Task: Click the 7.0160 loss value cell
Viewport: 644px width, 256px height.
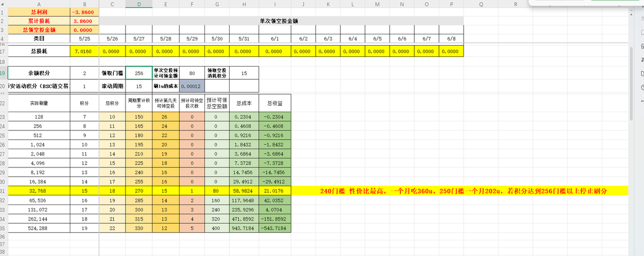Action: click(84, 51)
